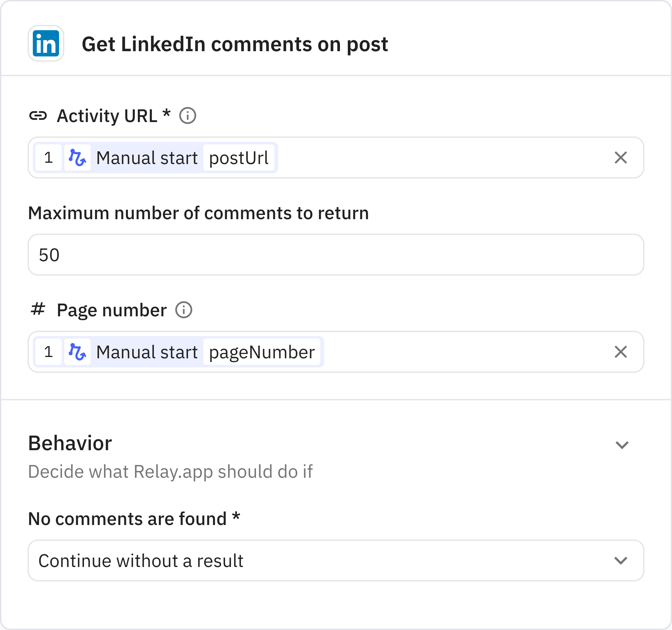Click the maximum comments input showing 50
This screenshot has width=672, height=630.
(336, 255)
